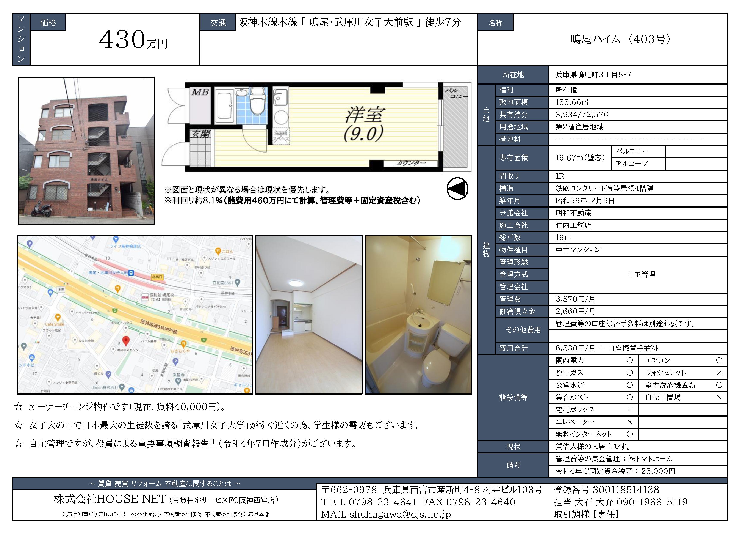The width and height of the screenshot is (756, 535).
Task: Click the orange 北出口 exit marker on map
Action: pyautogui.click(x=157, y=277)
